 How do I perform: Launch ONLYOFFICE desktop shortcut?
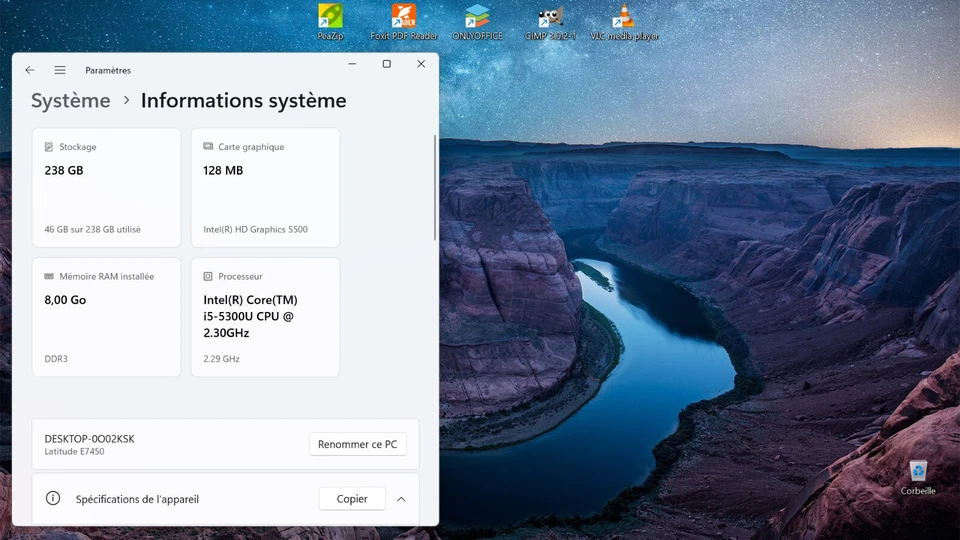click(477, 22)
